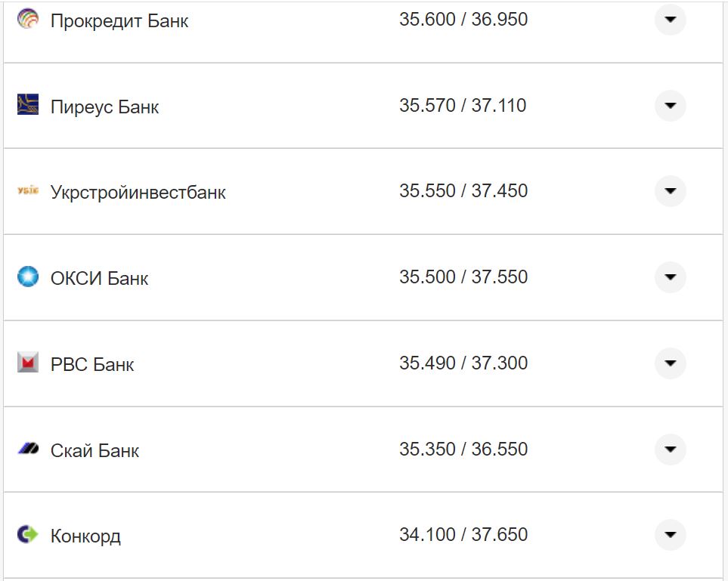728x581 pixels.
Task: Click the Пиреус Банк logo icon
Action: point(28,105)
